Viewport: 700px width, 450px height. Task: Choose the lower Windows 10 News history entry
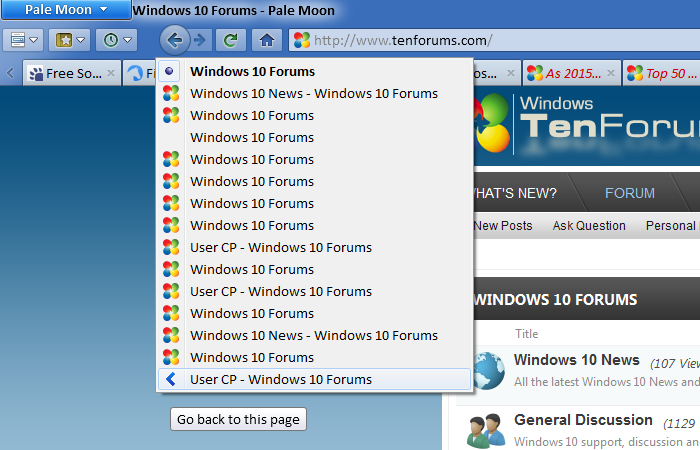(314, 335)
